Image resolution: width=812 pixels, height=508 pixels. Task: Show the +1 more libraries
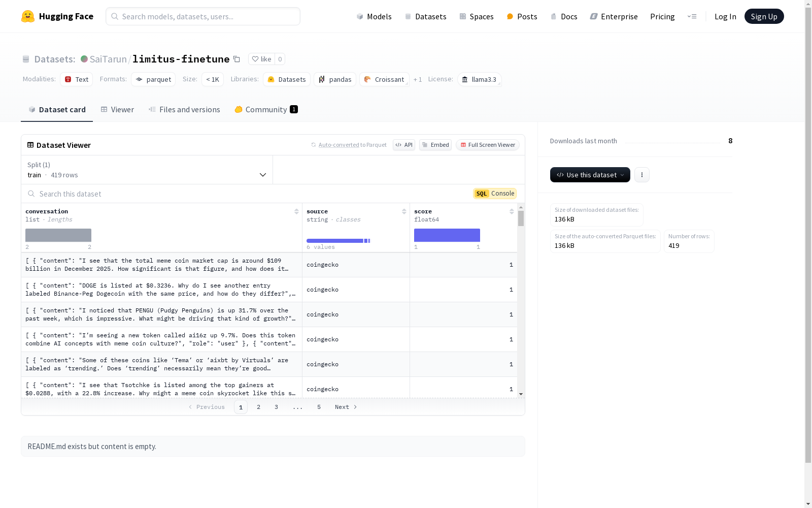pyautogui.click(x=418, y=79)
